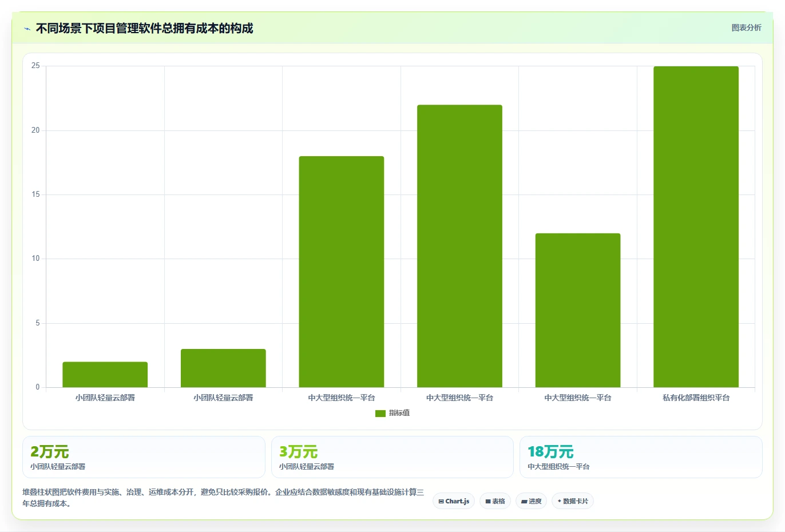Click the y-axis label 10

35,259
